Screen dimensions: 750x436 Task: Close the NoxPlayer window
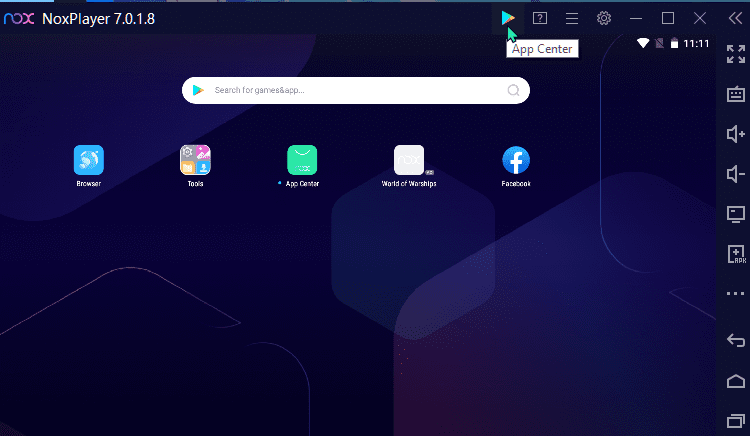click(700, 18)
